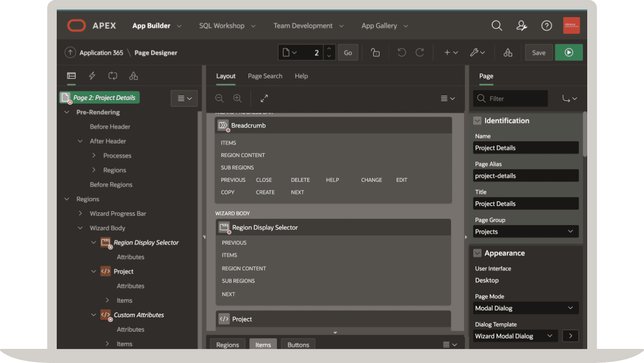Increment the page number stepper up
The width and height of the screenshot is (644, 363).
point(329,49)
